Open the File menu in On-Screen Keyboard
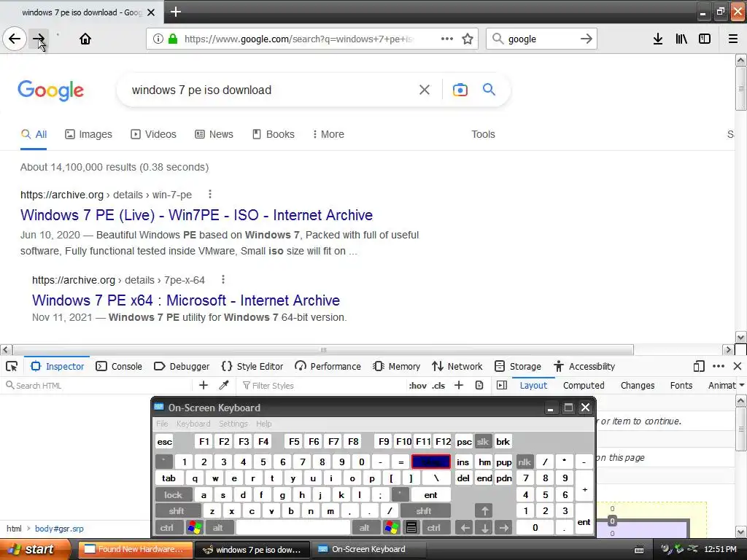Screen dimensions: 747x560 tap(162, 424)
